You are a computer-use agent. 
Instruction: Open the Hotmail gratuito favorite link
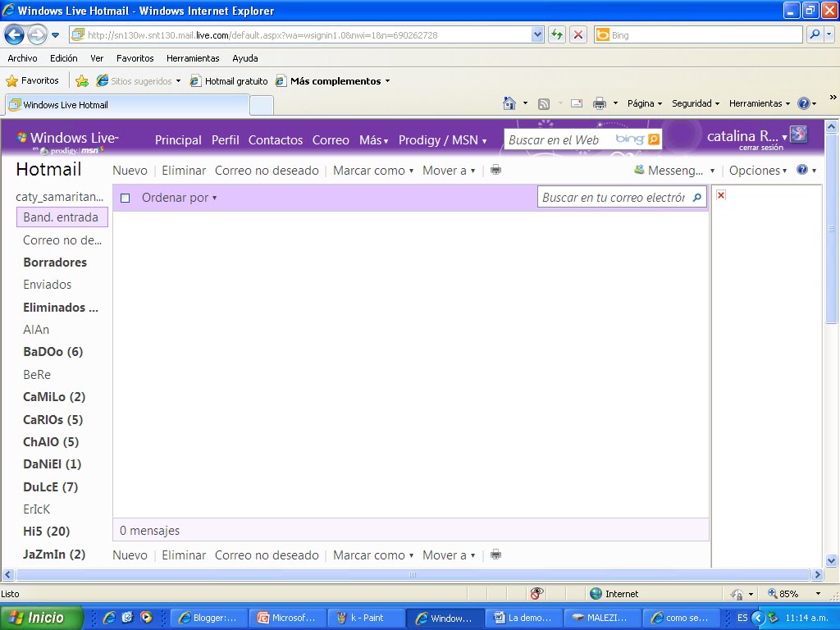pos(230,81)
